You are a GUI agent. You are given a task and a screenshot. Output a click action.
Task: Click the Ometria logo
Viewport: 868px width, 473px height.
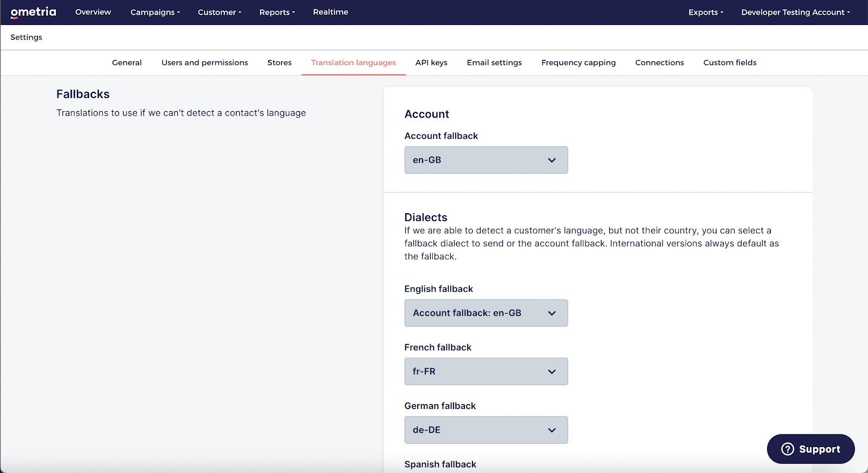(33, 12)
